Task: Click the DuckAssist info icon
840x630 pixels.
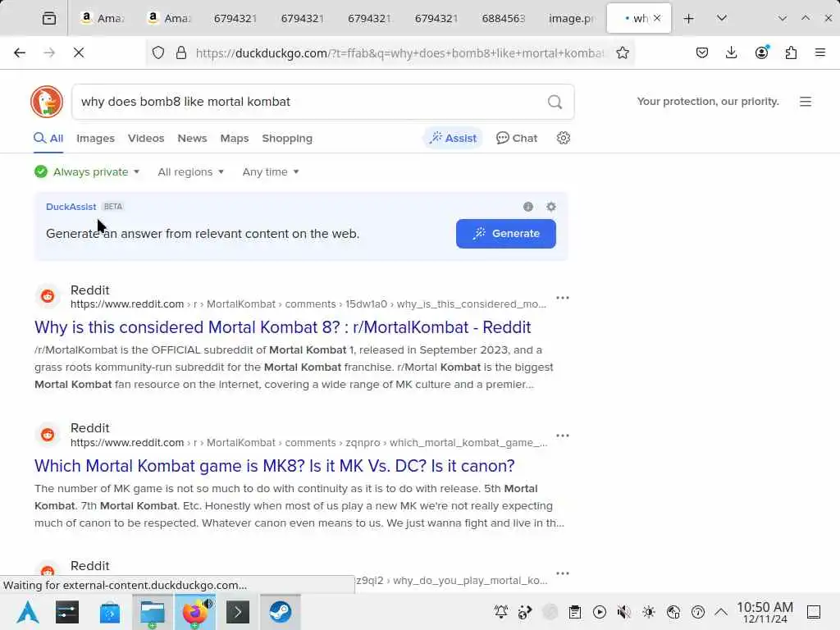Action: coord(528,207)
